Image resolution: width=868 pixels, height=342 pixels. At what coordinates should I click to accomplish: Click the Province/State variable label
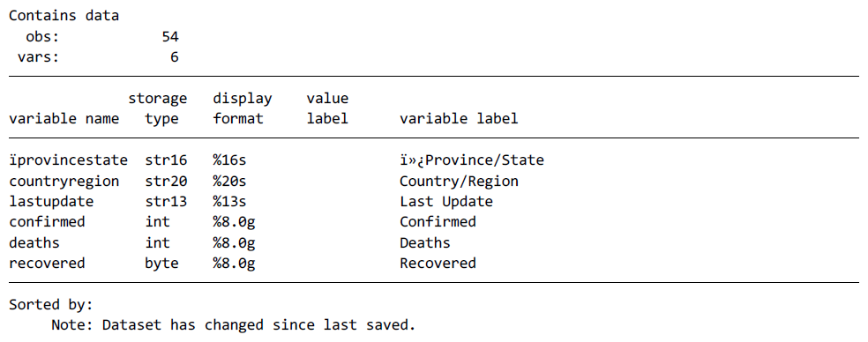pyautogui.click(x=472, y=160)
